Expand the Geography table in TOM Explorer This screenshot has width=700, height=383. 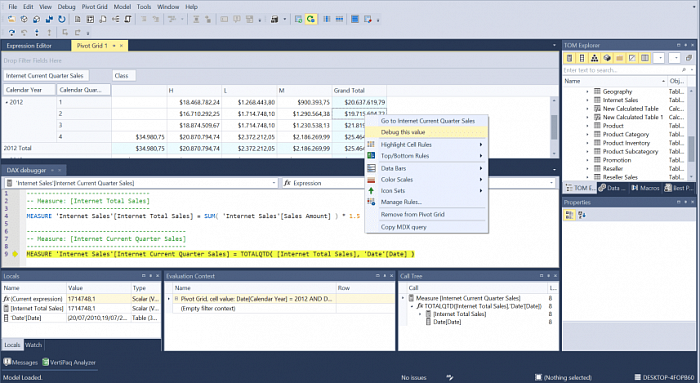588,92
